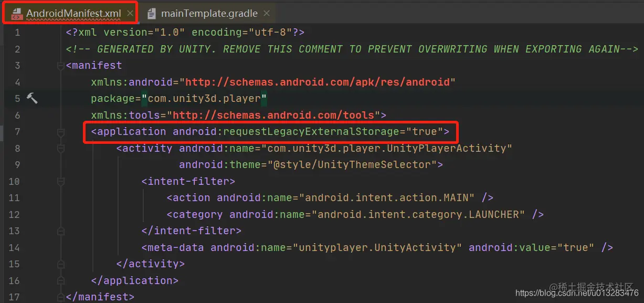Collapse the manifest tag fold on line 3

(x=61, y=66)
